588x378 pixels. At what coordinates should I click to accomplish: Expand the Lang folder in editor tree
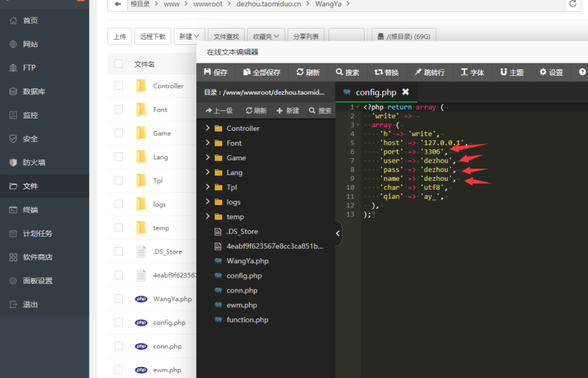[x=208, y=172]
